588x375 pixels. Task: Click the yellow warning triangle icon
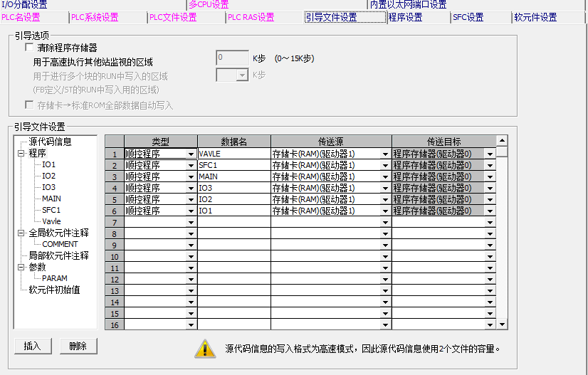(206, 348)
